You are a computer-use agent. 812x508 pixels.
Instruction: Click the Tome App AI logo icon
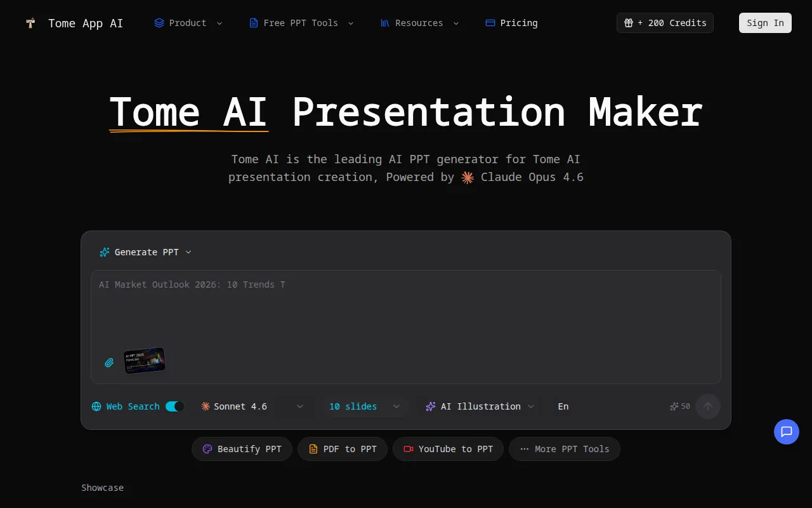point(30,23)
